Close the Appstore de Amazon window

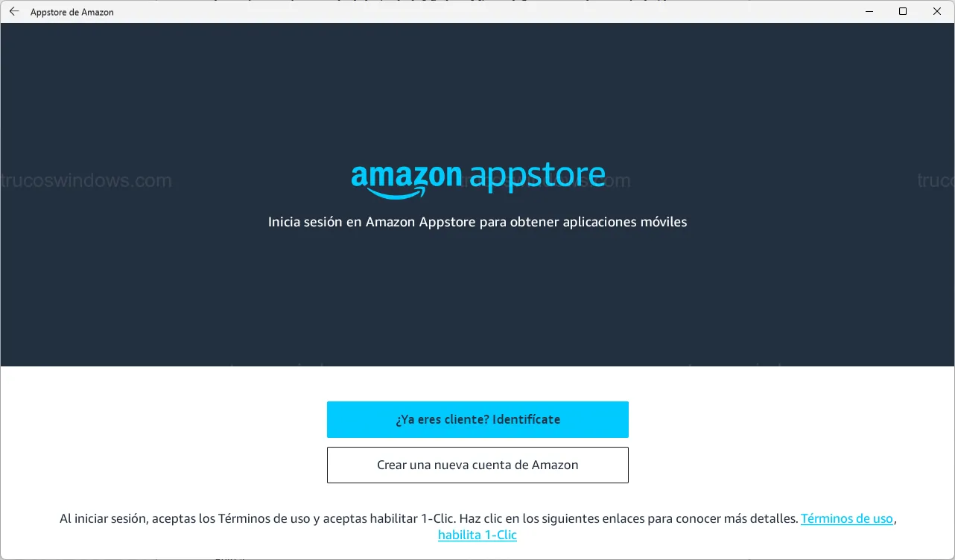(x=937, y=12)
